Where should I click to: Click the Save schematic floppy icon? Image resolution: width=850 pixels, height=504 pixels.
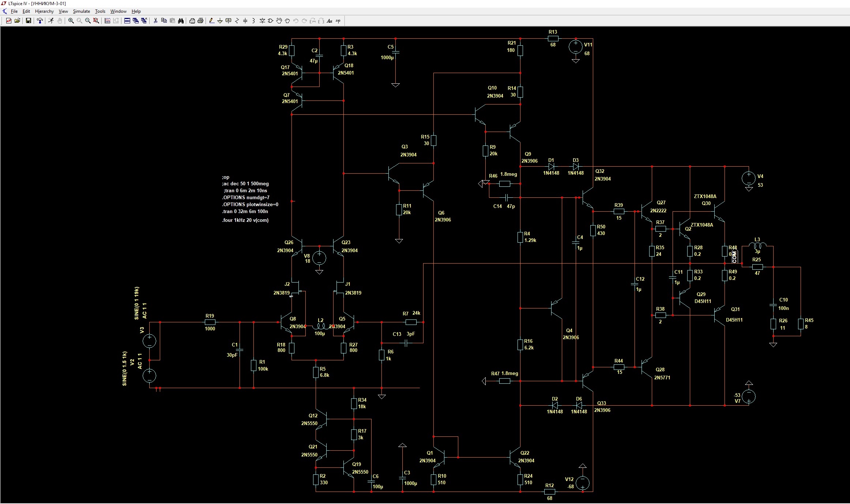[x=28, y=21]
